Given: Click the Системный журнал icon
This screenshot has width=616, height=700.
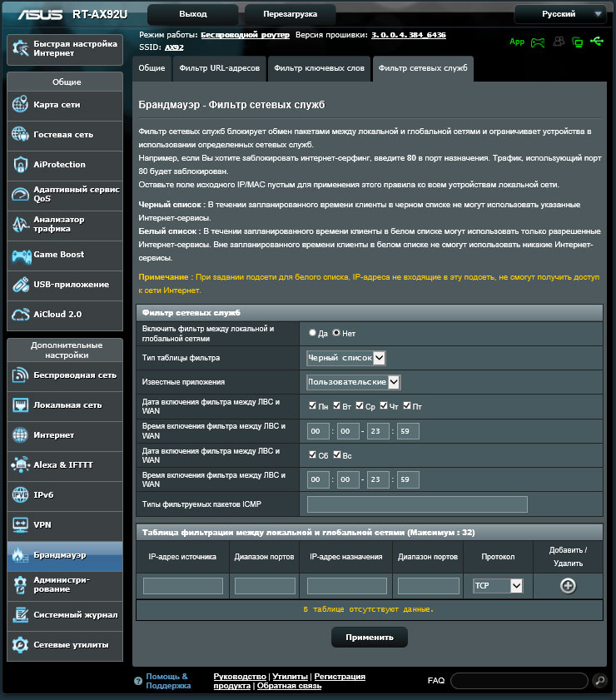Looking at the screenshot, I should [20, 615].
